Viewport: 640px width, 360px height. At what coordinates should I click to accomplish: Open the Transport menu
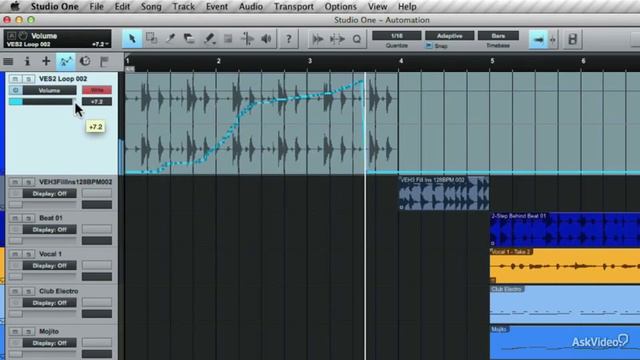pos(293,7)
